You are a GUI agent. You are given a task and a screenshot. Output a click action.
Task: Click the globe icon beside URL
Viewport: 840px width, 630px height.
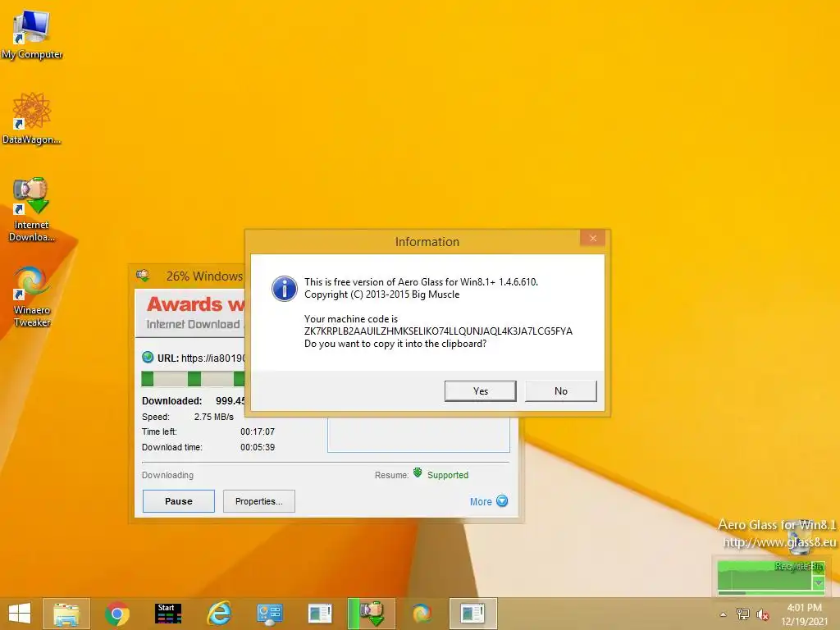pyautogui.click(x=148, y=358)
